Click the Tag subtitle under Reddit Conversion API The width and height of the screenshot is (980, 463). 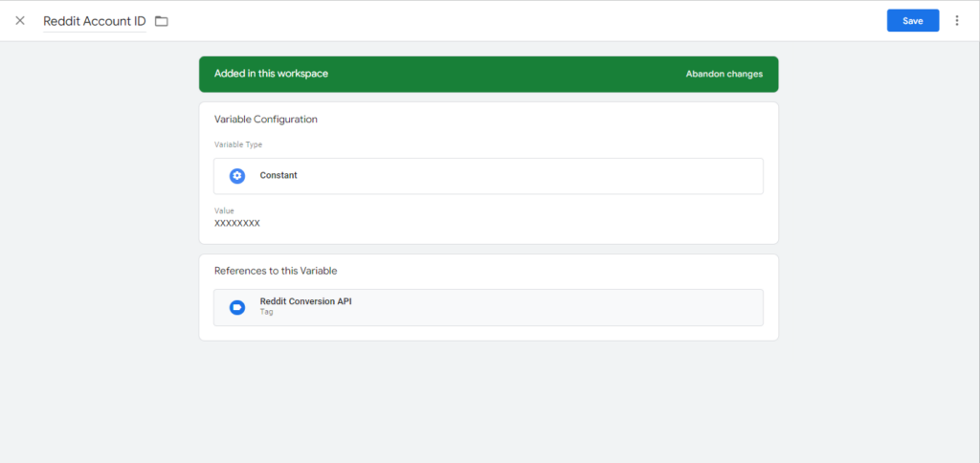[266, 313]
